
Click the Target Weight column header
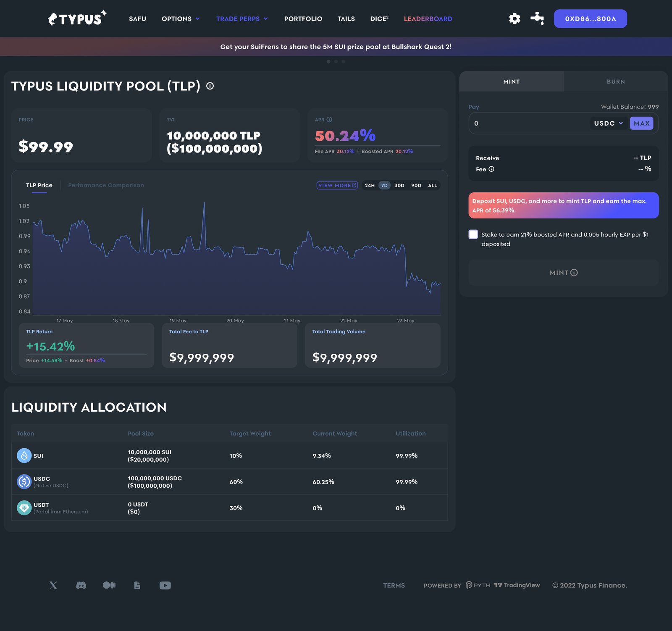(x=250, y=433)
